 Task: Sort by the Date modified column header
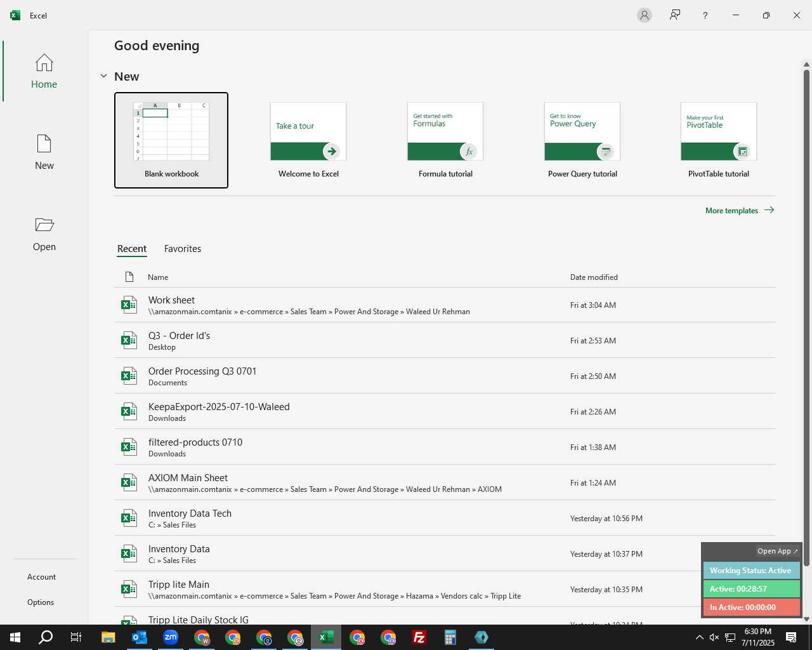594,277
